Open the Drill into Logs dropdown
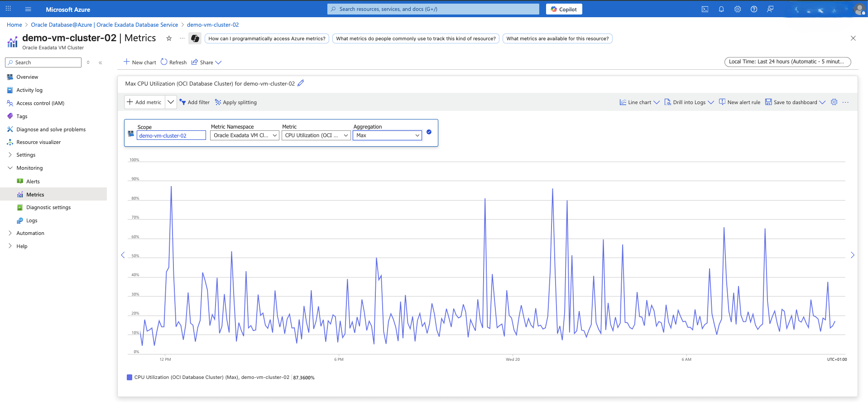The width and height of the screenshot is (868, 402). click(689, 102)
